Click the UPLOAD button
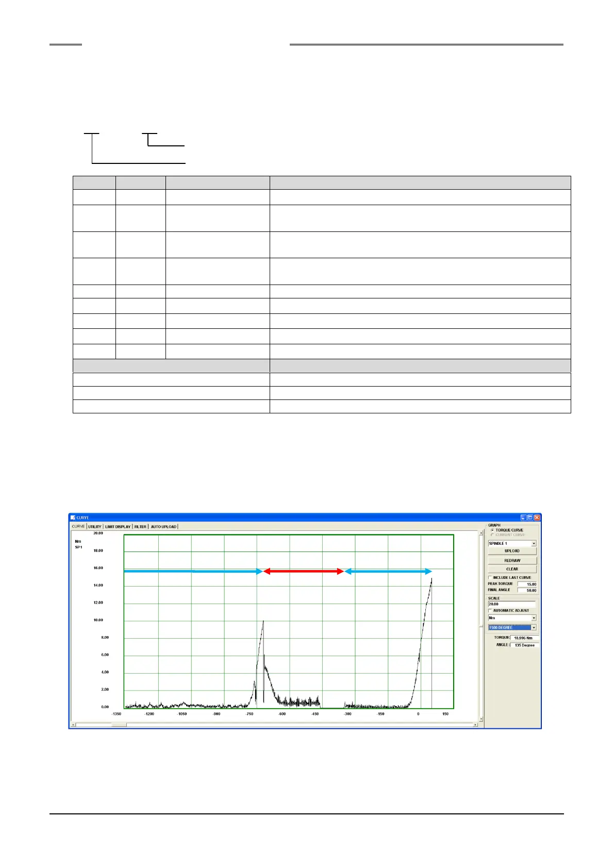 [512, 551]
